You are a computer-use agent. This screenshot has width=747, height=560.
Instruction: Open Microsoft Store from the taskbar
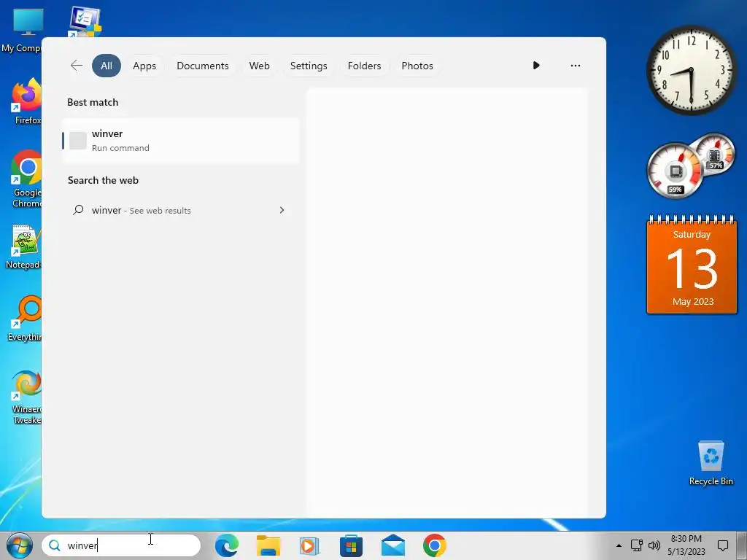[x=351, y=545]
